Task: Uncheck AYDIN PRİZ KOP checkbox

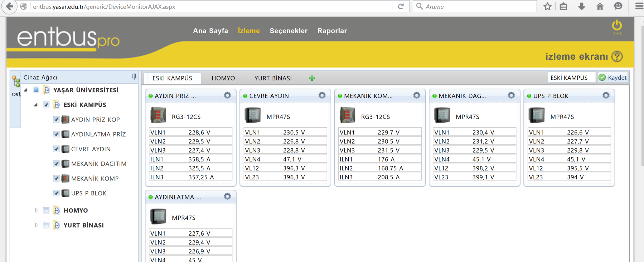Action: click(x=56, y=119)
